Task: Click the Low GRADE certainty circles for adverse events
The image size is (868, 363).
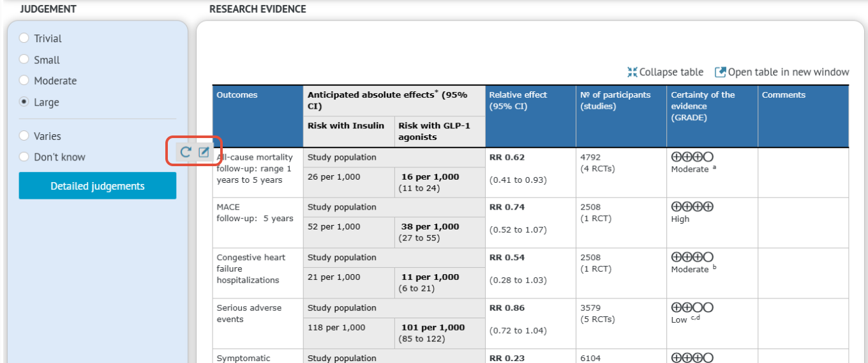Action: [692, 307]
